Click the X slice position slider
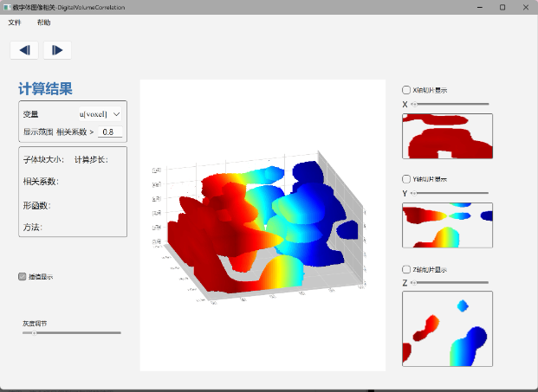 point(450,104)
